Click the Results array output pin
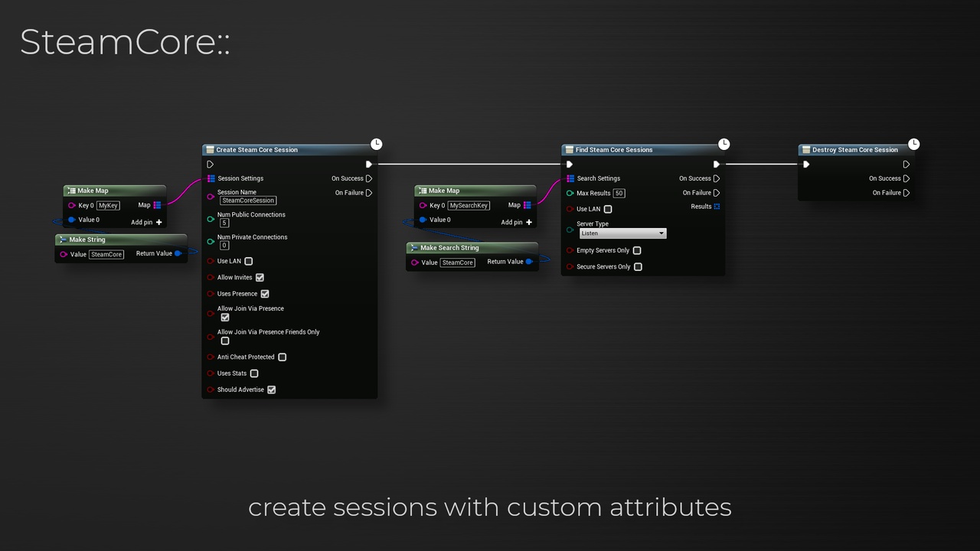The width and height of the screenshot is (980, 551). click(x=717, y=207)
